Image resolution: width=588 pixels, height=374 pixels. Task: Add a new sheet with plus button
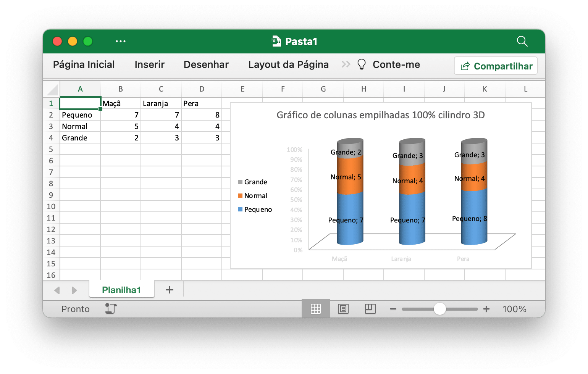coord(170,290)
